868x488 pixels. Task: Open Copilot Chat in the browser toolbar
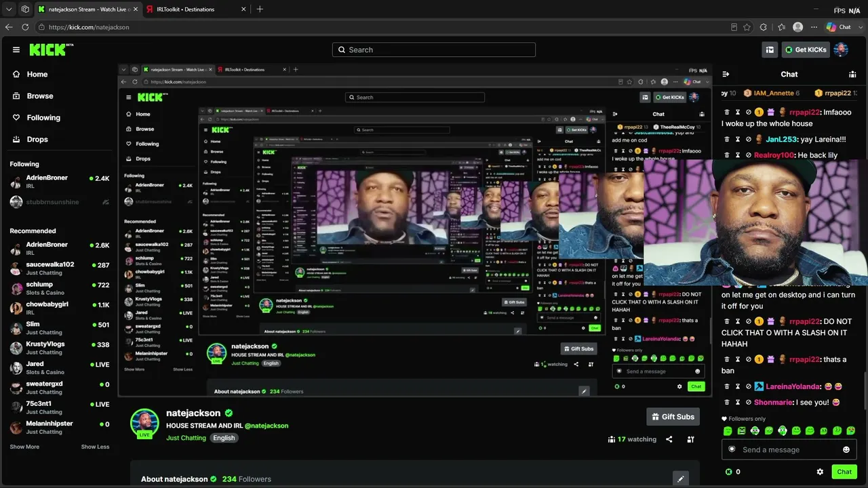(839, 27)
